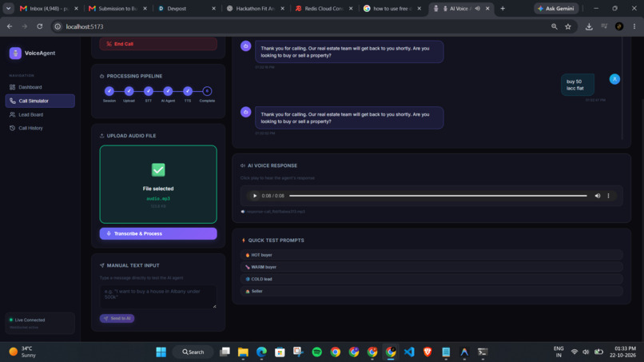Screen dimensions: 644x362
Task: Click the browser back arrow
Action: coord(10,26)
